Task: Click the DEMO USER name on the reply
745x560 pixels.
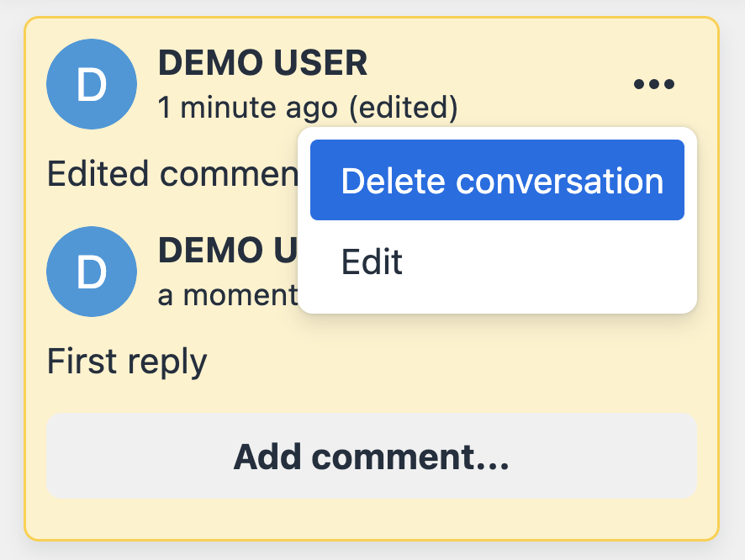Action: (x=225, y=250)
